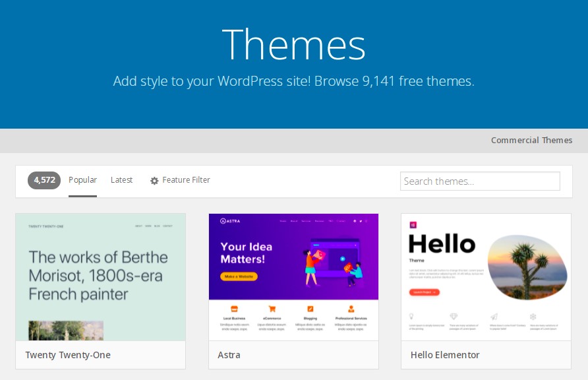Click the Feature Filter gear icon
The width and height of the screenshot is (588, 380).
154,181
